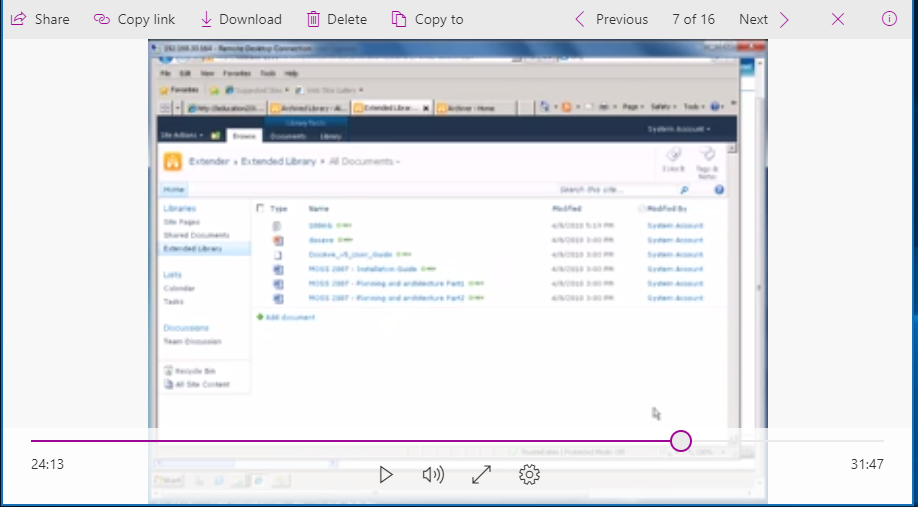Click Calendar in the video's Lists section

click(179, 289)
